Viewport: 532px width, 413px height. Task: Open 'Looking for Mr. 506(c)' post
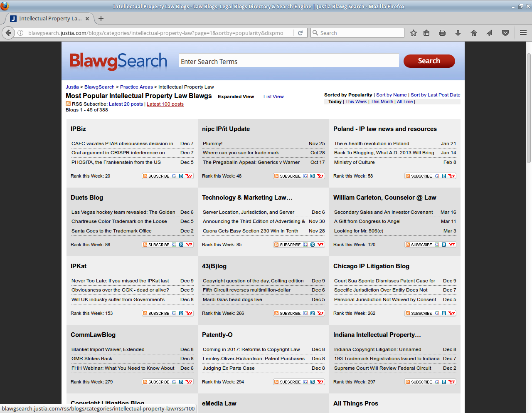[359, 231]
